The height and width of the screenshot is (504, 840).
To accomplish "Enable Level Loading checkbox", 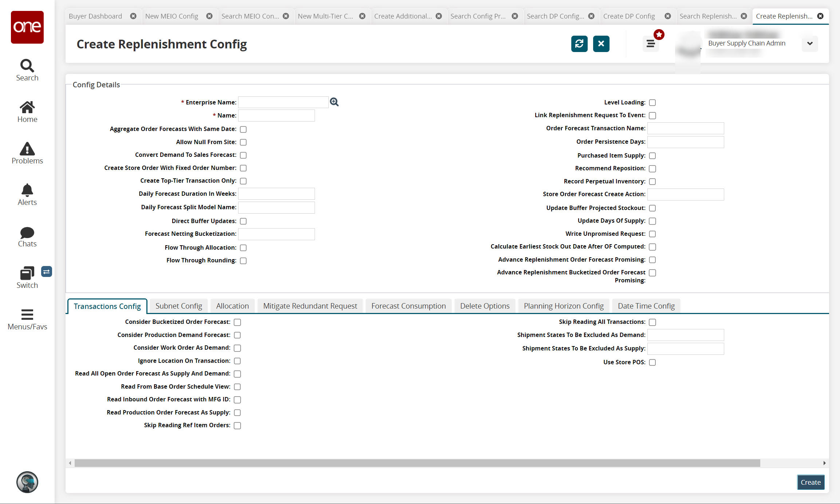I will click(652, 103).
